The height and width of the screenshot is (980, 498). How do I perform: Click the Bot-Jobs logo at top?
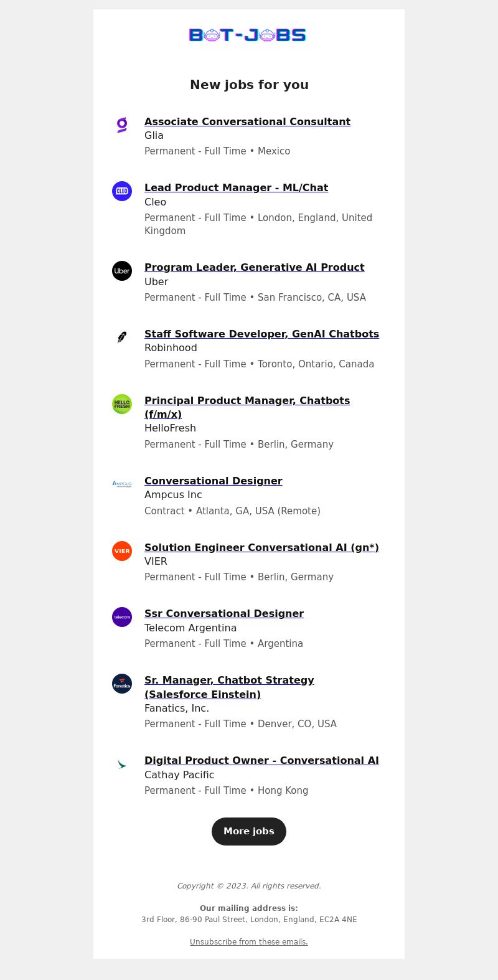tap(248, 35)
